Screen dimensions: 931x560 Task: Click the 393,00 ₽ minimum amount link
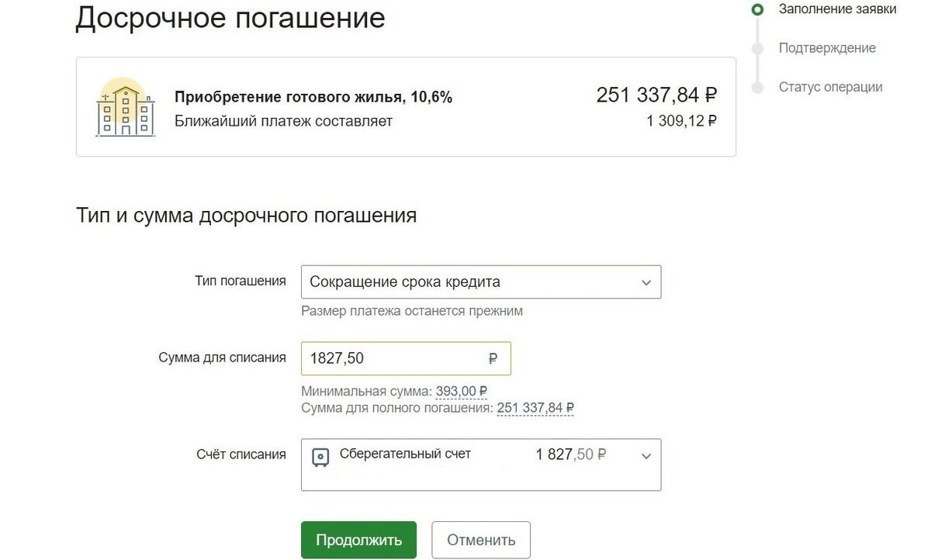click(x=460, y=391)
